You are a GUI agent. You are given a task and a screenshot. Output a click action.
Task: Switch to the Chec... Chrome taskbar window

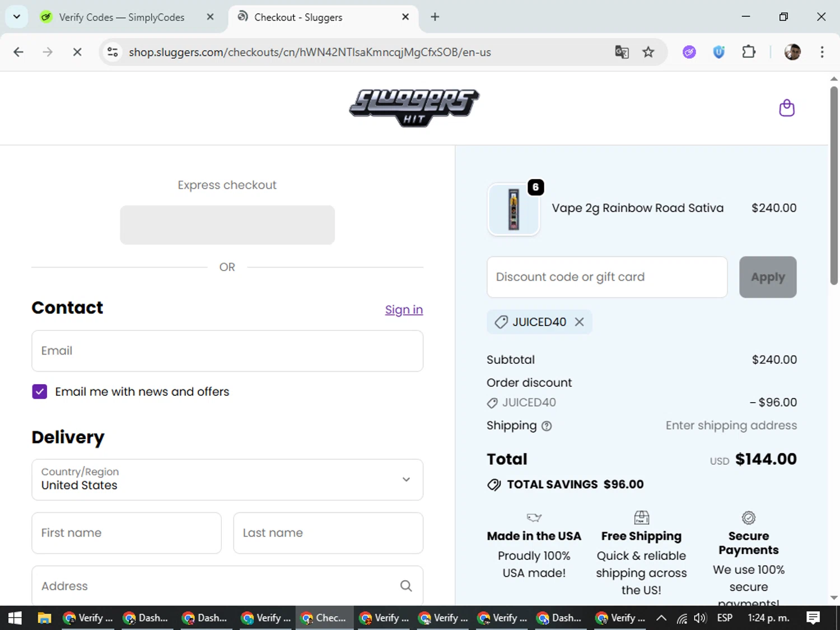pyautogui.click(x=324, y=618)
